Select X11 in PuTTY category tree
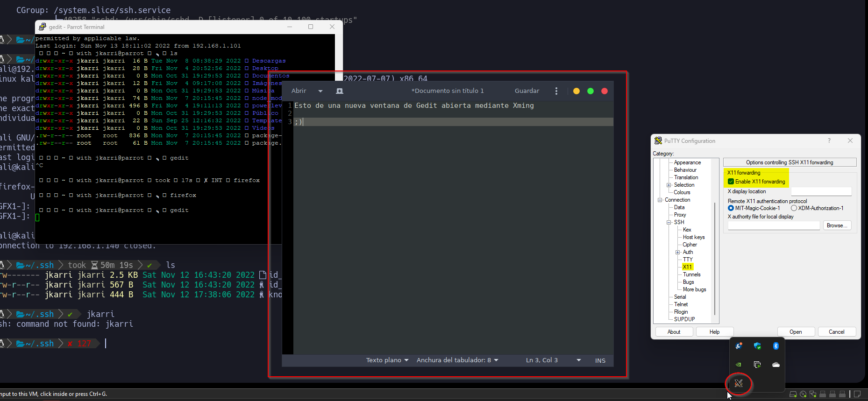This screenshot has height=401, width=868. tap(687, 267)
